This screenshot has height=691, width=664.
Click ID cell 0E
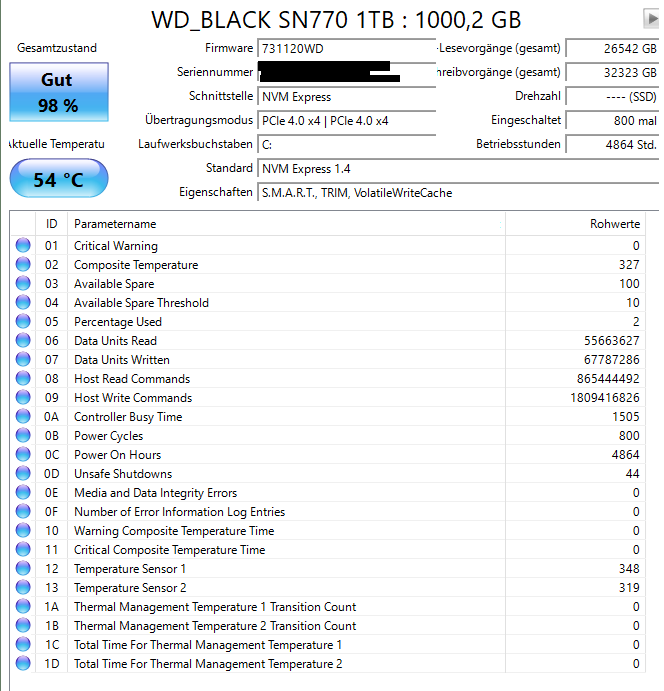52,493
